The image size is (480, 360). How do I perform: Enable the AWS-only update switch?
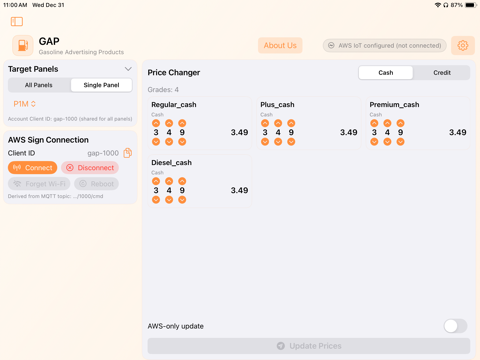click(455, 326)
